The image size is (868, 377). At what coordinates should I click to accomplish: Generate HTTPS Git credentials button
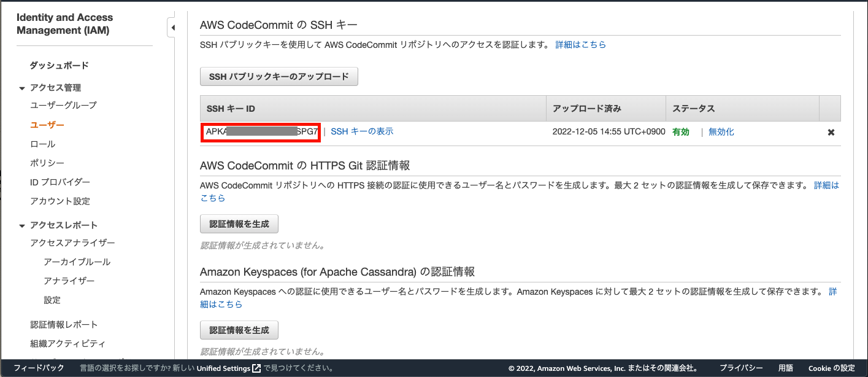tap(239, 224)
